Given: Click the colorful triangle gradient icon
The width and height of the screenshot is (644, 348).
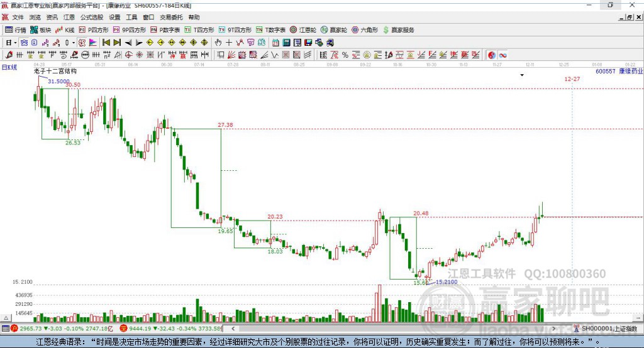Looking at the screenshot, I should [x=93, y=42].
